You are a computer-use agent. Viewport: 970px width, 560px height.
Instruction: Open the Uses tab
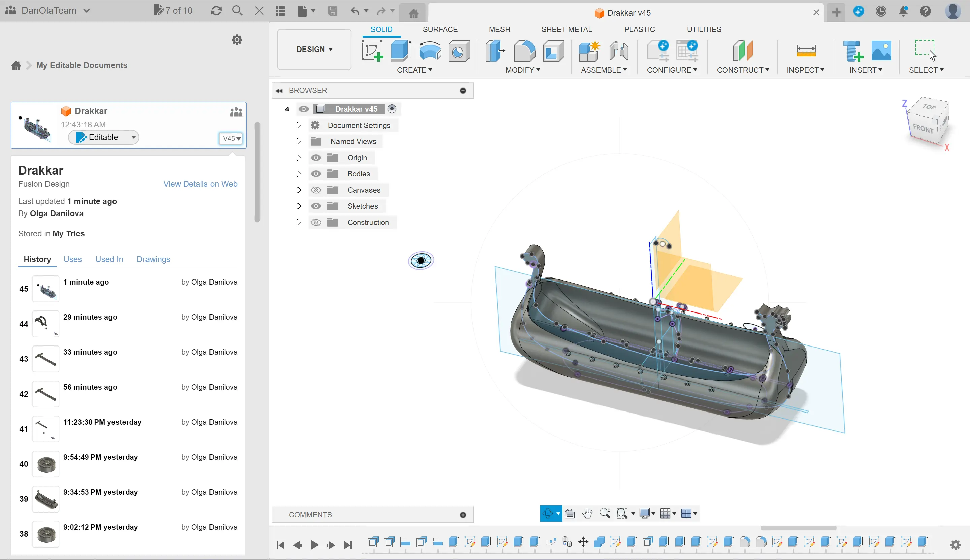pos(72,259)
